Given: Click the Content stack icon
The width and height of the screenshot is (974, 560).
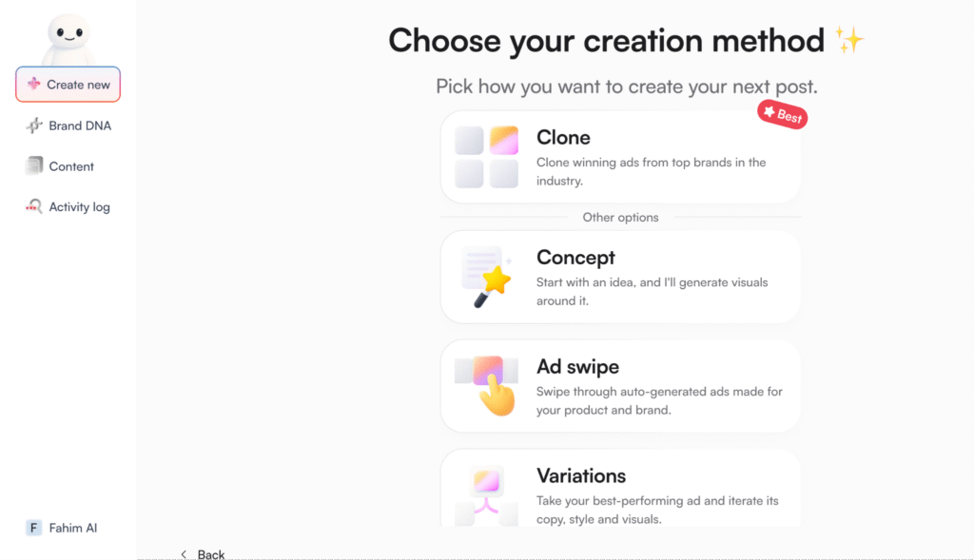Looking at the screenshot, I should pyautogui.click(x=34, y=166).
